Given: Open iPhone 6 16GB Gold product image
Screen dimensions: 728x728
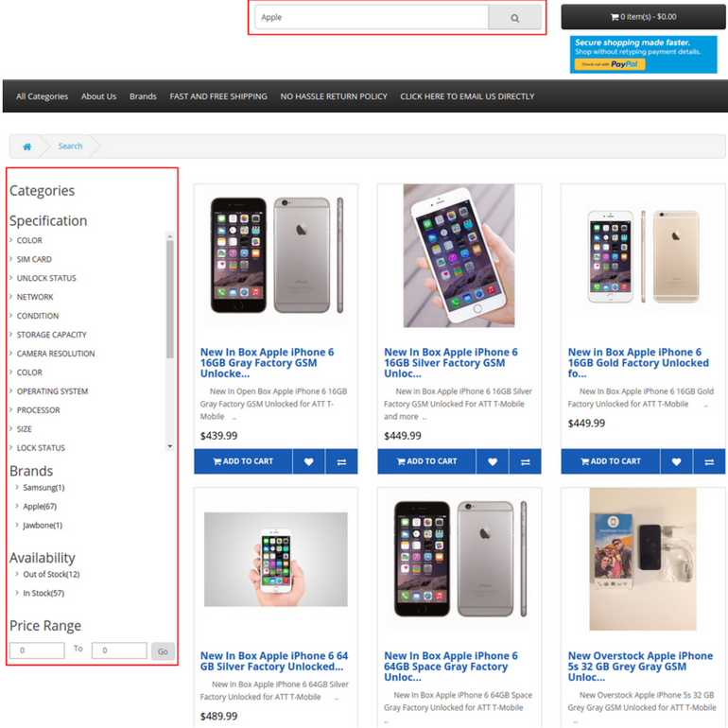Looking at the screenshot, I should (x=643, y=256).
